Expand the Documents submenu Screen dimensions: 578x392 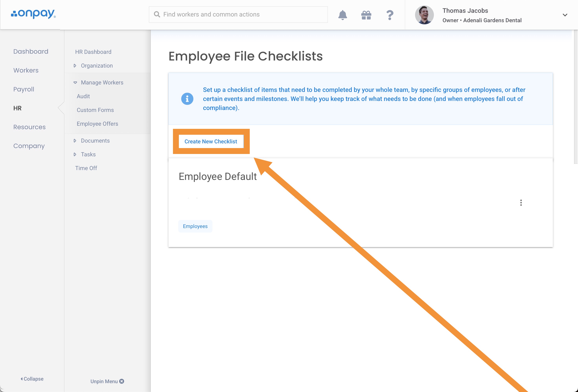(x=75, y=141)
